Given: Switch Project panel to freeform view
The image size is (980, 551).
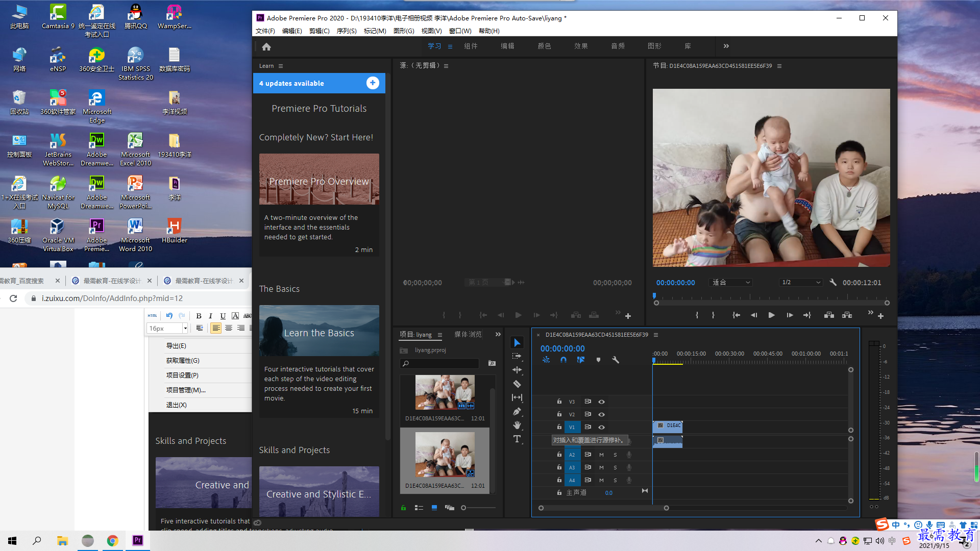Looking at the screenshot, I should point(450,508).
